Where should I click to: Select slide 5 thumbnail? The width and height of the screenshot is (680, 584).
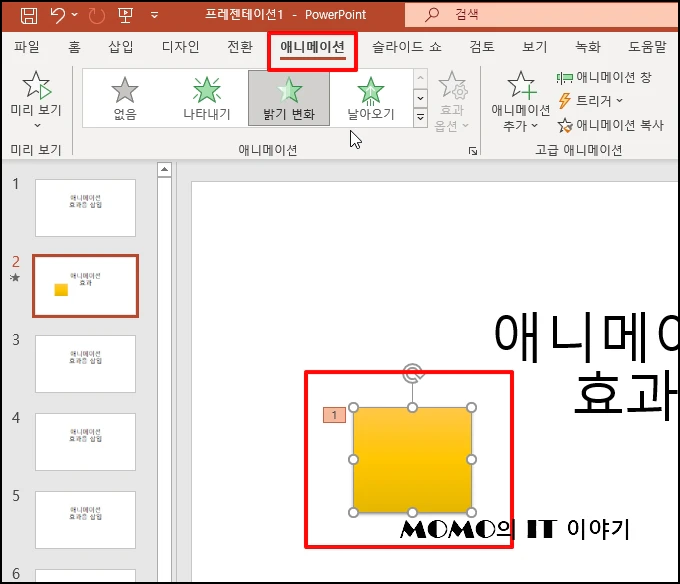coord(85,520)
